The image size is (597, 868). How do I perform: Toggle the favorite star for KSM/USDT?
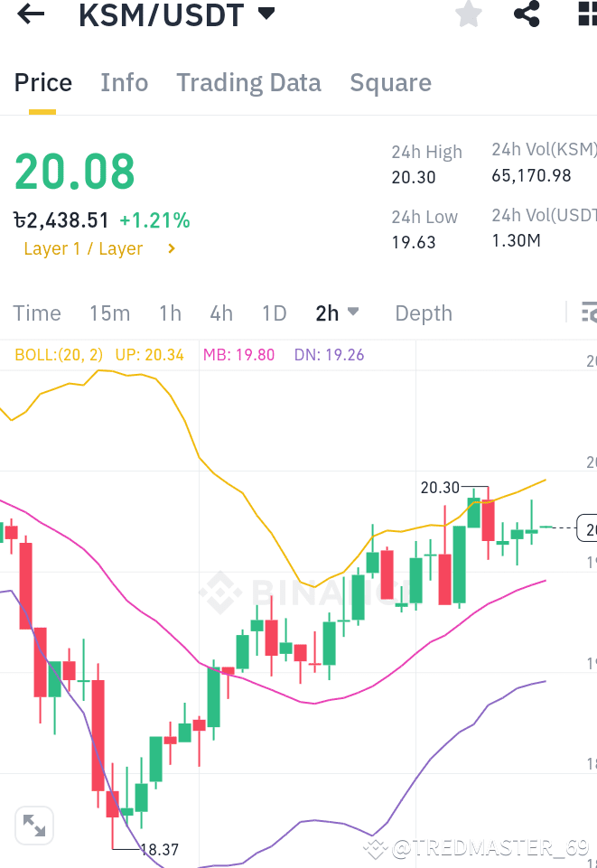point(468,14)
